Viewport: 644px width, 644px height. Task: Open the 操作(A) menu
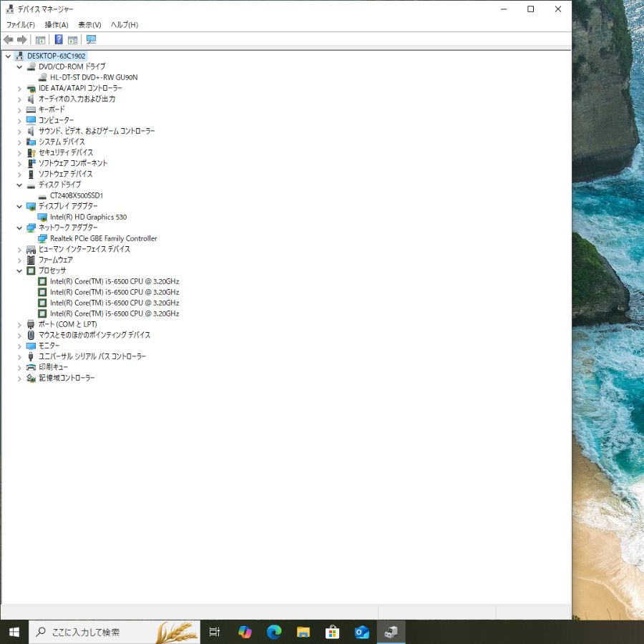click(57, 25)
